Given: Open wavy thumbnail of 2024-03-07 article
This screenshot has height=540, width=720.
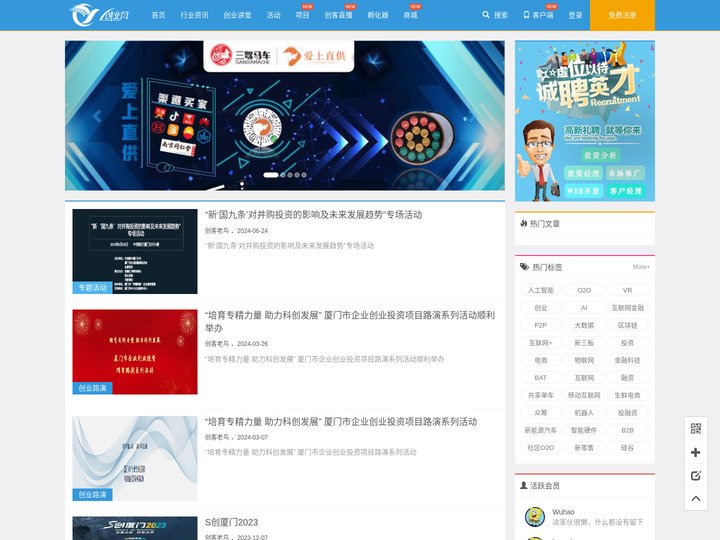Looking at the screenshot, I should [135, 458].
